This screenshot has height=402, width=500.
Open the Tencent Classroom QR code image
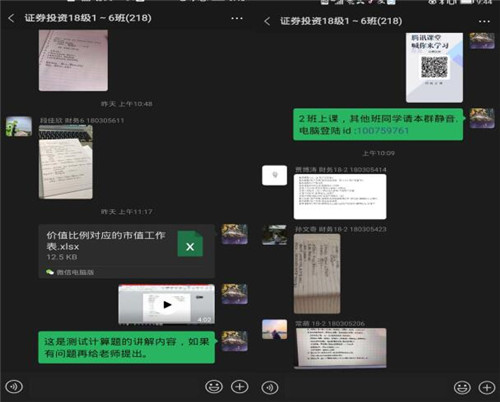tap(434, 67)
